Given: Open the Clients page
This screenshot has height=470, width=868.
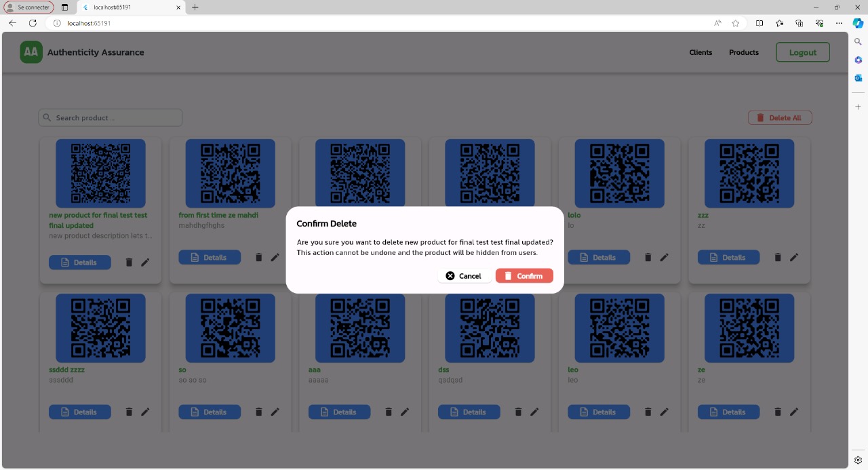Looking at the screenshot, I should pos(701,52).
